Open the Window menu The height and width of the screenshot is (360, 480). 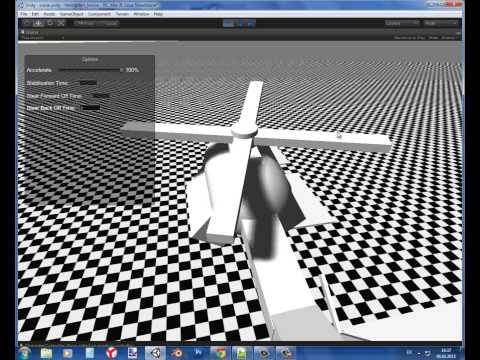click(x=141, y=14)
